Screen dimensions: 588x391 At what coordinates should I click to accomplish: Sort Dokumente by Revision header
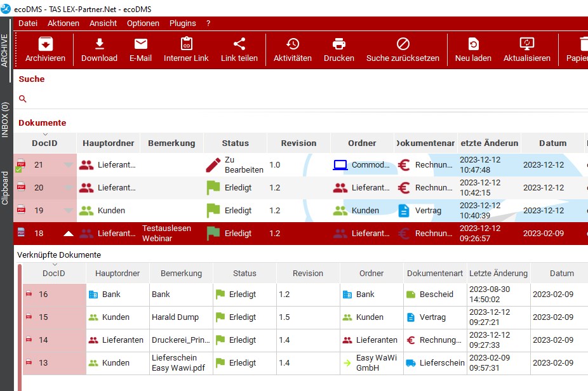point(298,143)
